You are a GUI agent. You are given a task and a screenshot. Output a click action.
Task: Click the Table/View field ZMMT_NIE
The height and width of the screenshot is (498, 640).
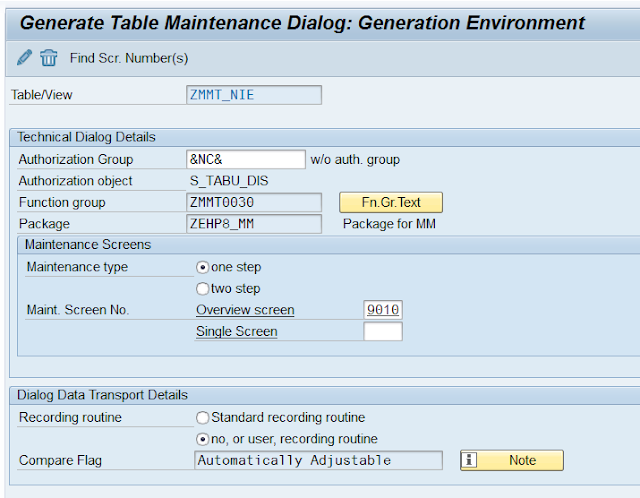(254, 95)
